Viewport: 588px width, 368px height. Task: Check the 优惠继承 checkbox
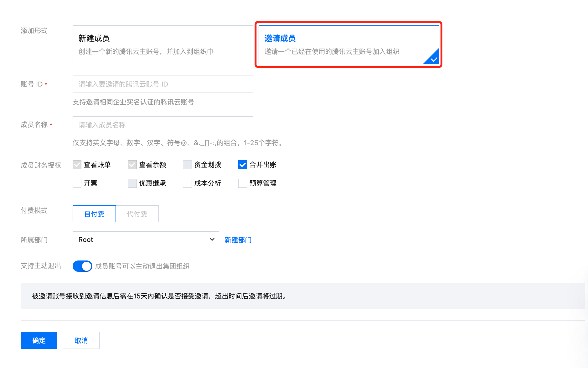coord(132,183)
